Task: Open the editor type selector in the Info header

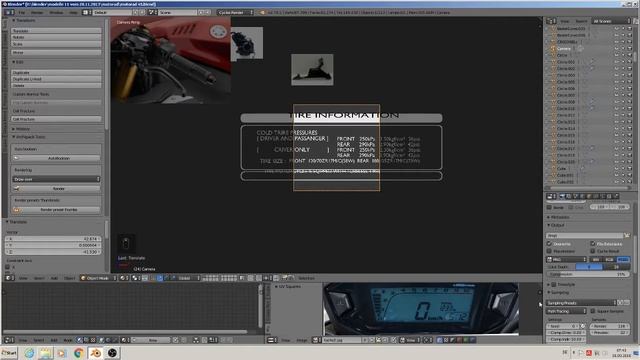Action: click(x=9, y=12)
